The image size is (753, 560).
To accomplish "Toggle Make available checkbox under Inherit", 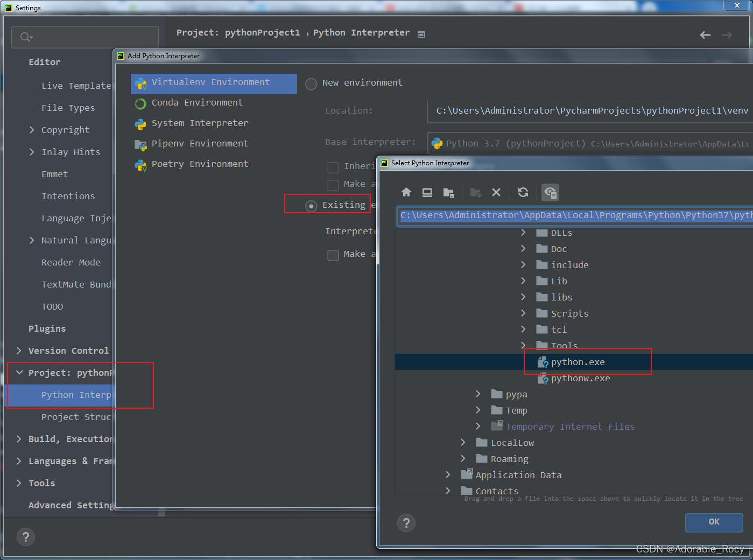I will click(x=333, y=185).
